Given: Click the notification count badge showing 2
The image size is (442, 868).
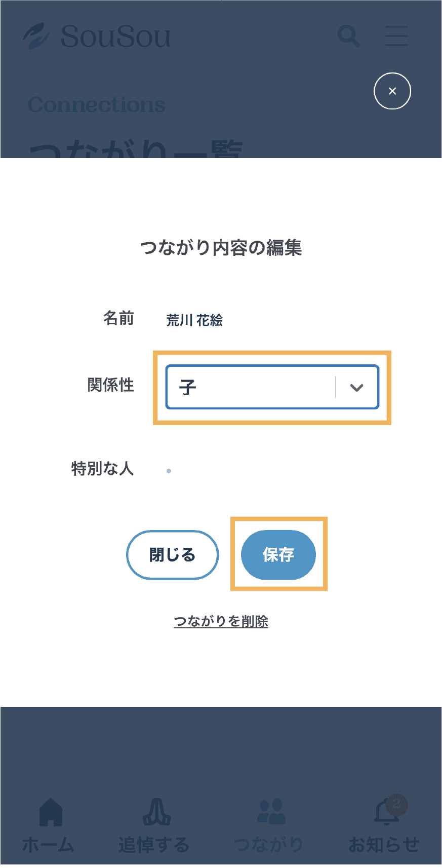Looking at the screenshot, I should 397,803.
